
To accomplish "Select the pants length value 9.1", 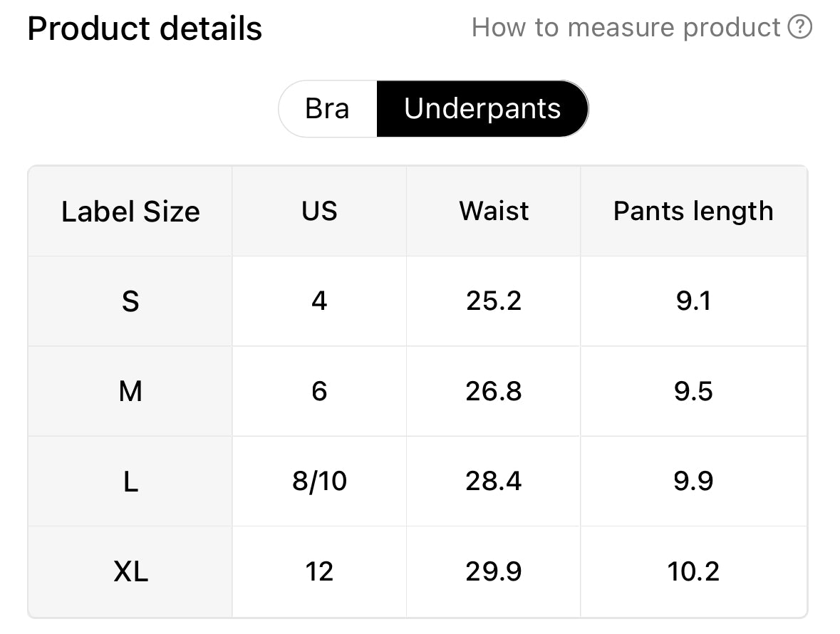I will [693, 301].
